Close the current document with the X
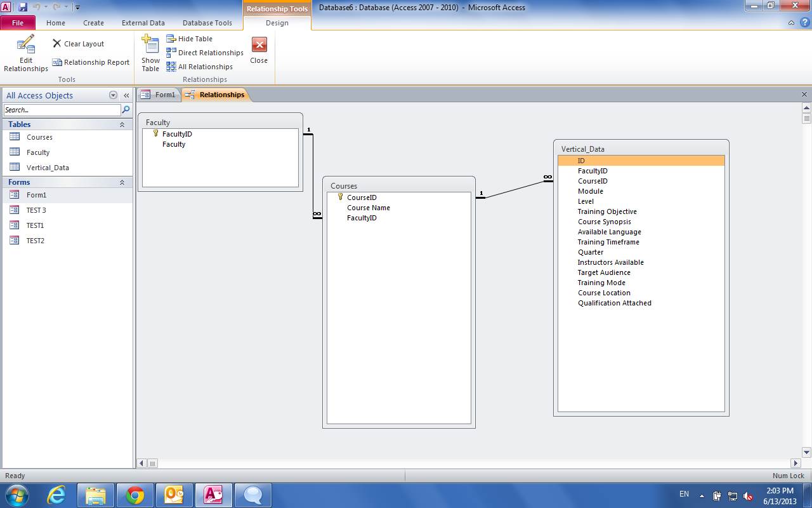This screenshot has height=508, width=812. [x=804, y=95]
